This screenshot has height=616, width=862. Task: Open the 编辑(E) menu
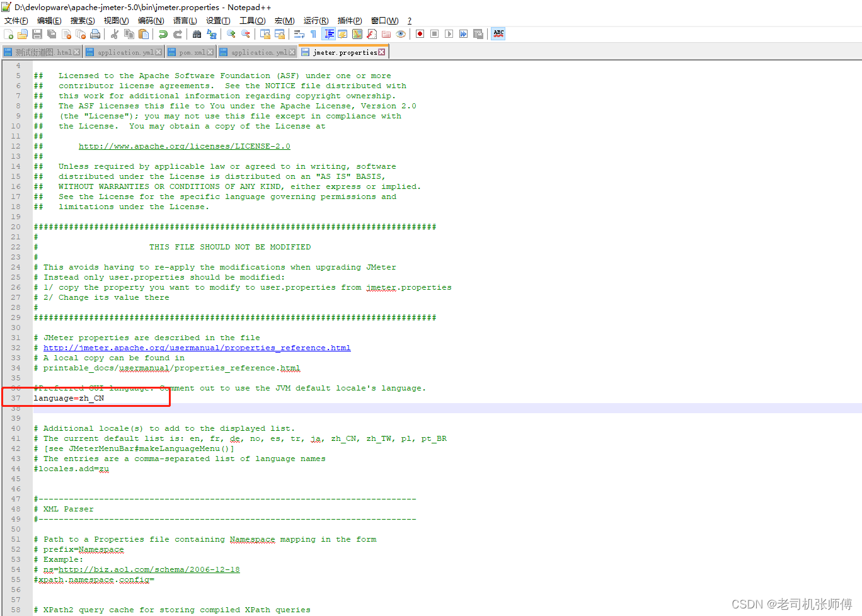pyautogui.click(x=49, y=21)
